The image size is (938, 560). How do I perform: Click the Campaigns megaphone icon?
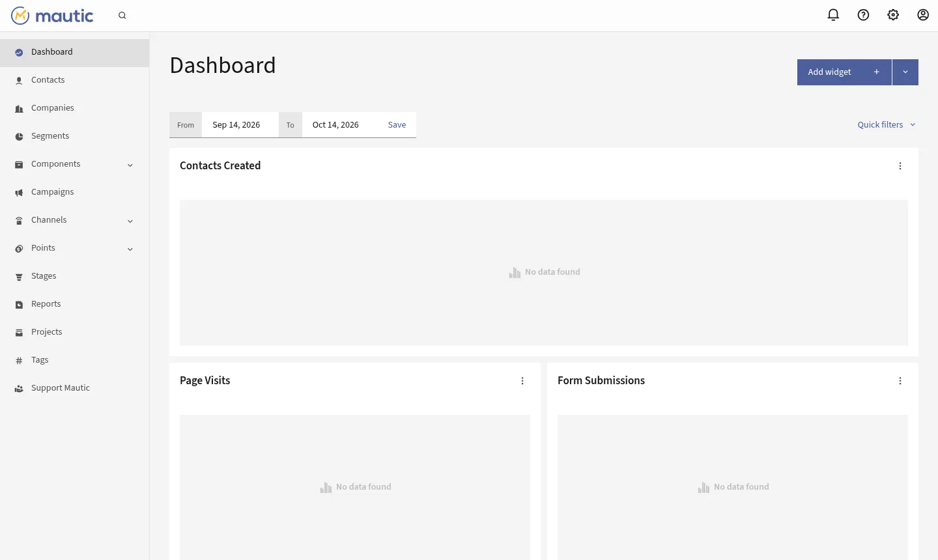click(19, 193)
